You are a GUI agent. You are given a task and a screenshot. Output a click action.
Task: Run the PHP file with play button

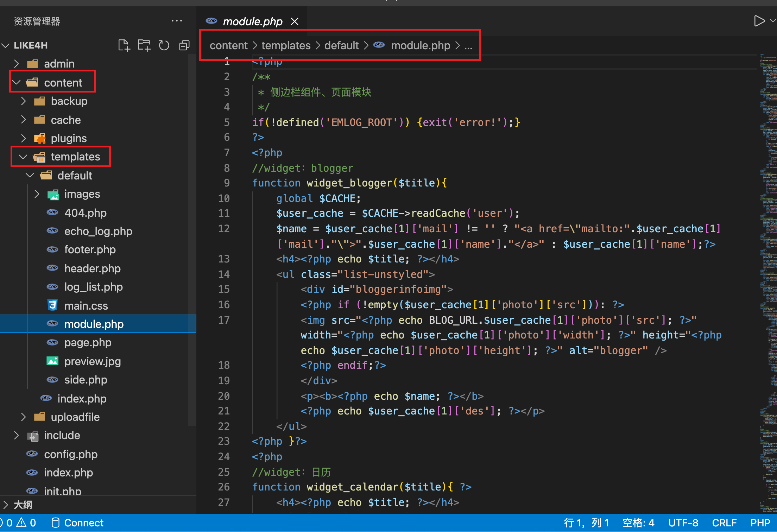(759, 21)
